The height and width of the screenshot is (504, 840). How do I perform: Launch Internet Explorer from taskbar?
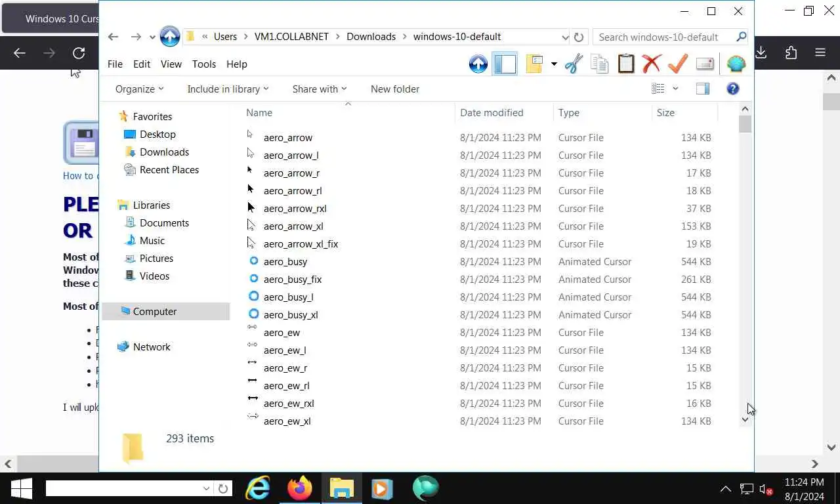pos(257,488)
